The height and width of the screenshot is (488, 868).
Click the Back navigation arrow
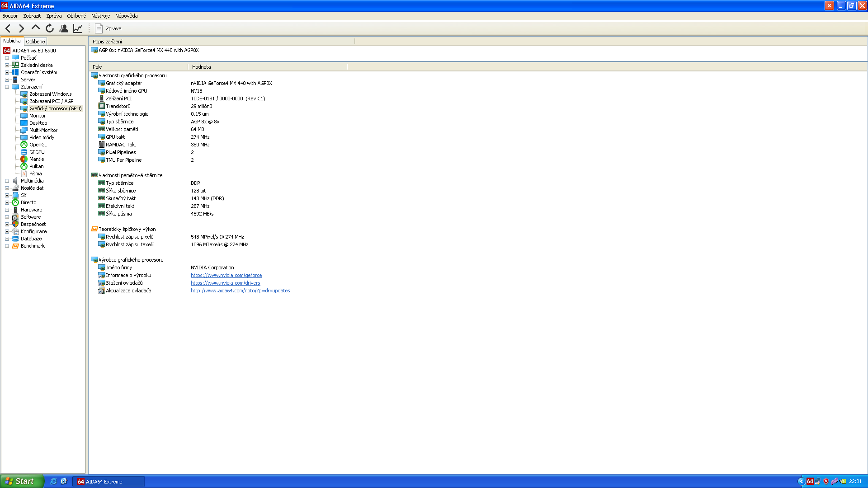pyautogui.click(x=8, y=28)
